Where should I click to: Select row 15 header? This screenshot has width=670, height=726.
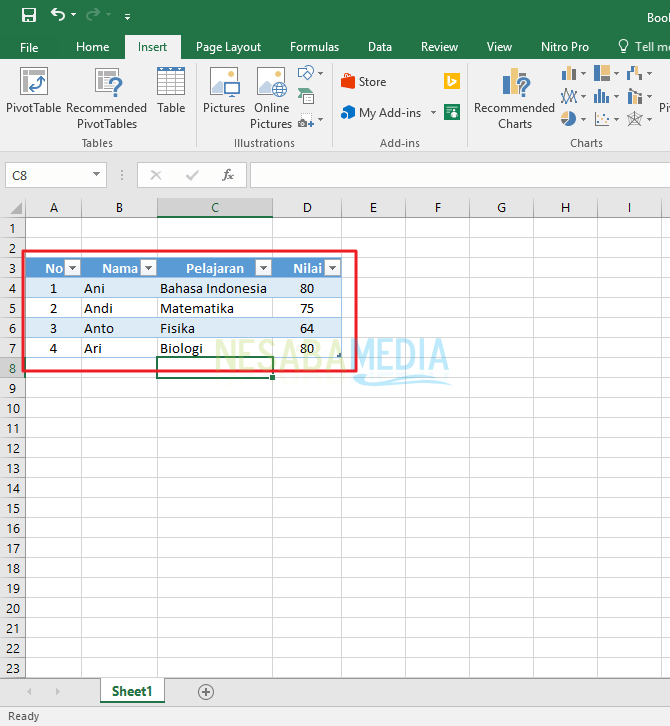pos(13,508)
